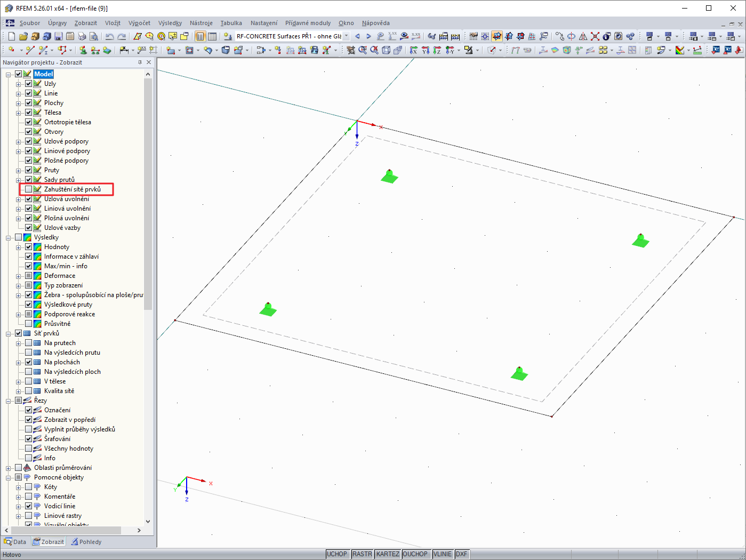746x560 pixels.
Task: Open the load case dropdown list
Action: pos(347,36)
